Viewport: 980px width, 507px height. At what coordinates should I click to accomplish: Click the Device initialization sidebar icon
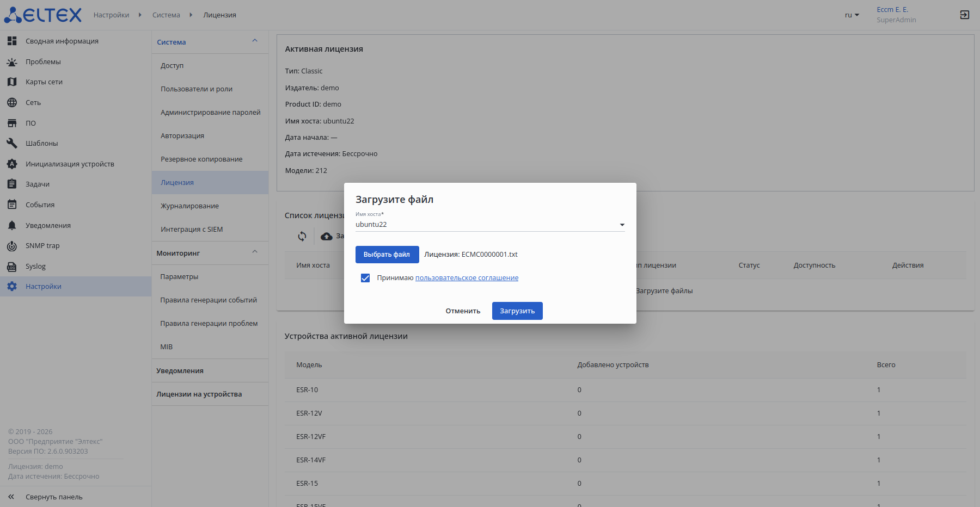coord(12,164)
